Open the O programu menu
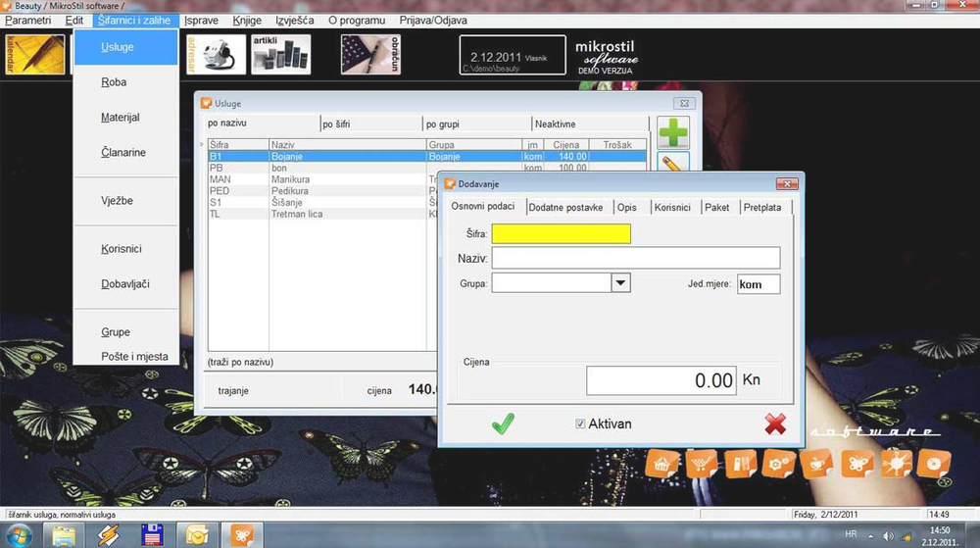The width and height of the screenshot is (980, 548). click(x=357, y=20)
